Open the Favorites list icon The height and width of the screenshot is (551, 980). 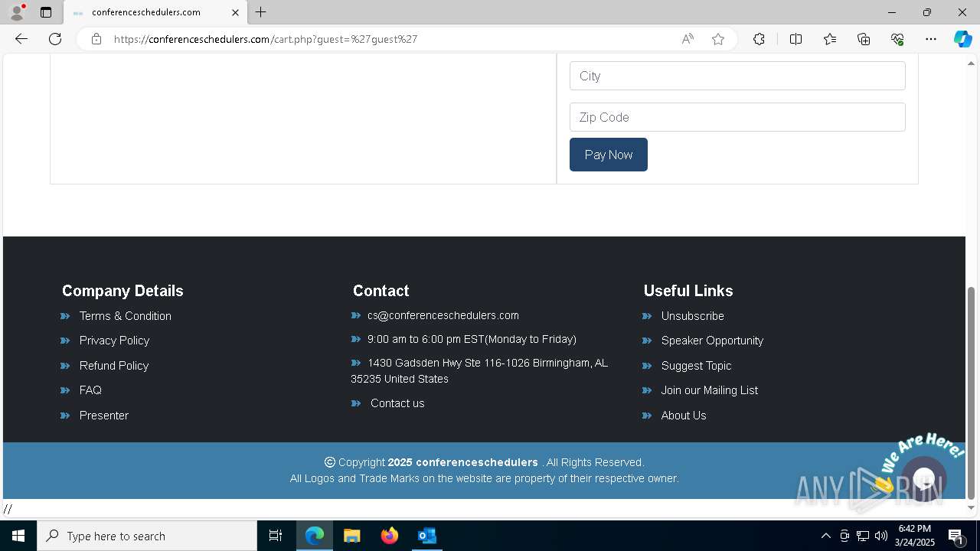(830, 39)
